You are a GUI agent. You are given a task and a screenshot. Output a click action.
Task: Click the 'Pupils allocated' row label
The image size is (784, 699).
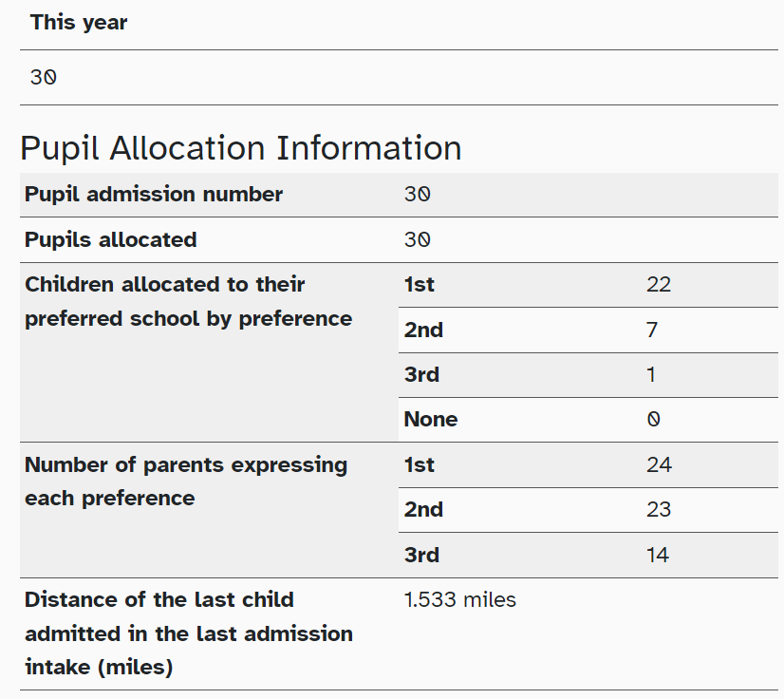110,239
